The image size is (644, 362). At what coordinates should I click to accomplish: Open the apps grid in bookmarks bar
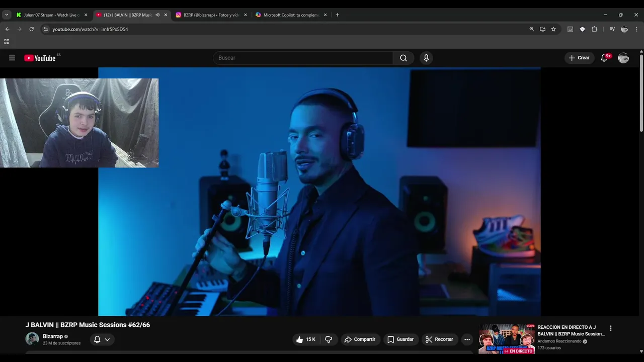(7, 42)
